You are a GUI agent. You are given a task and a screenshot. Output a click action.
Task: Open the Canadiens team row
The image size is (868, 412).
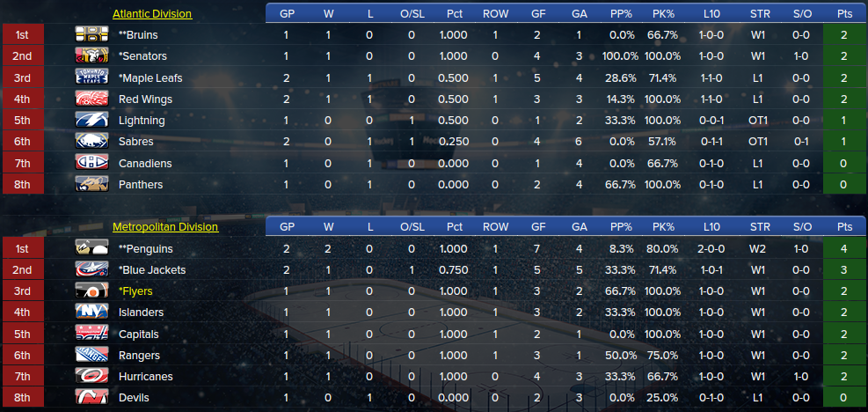[x=145, y=163]
